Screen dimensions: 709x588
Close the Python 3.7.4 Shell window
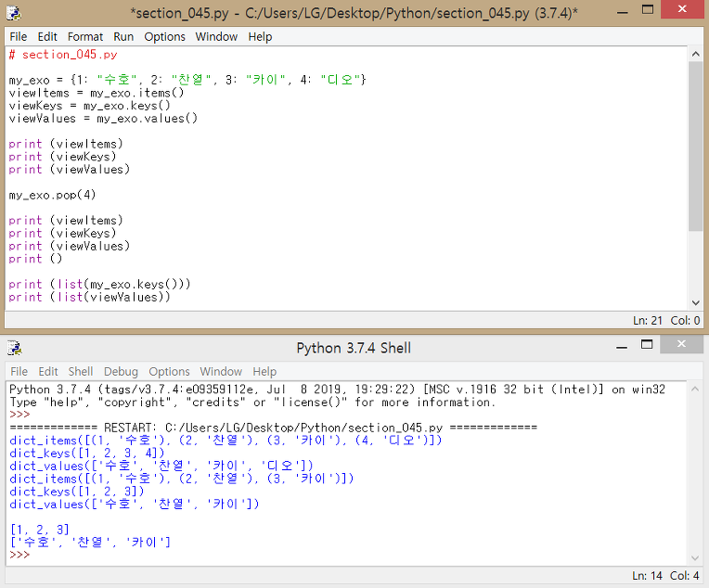[681, 344]
